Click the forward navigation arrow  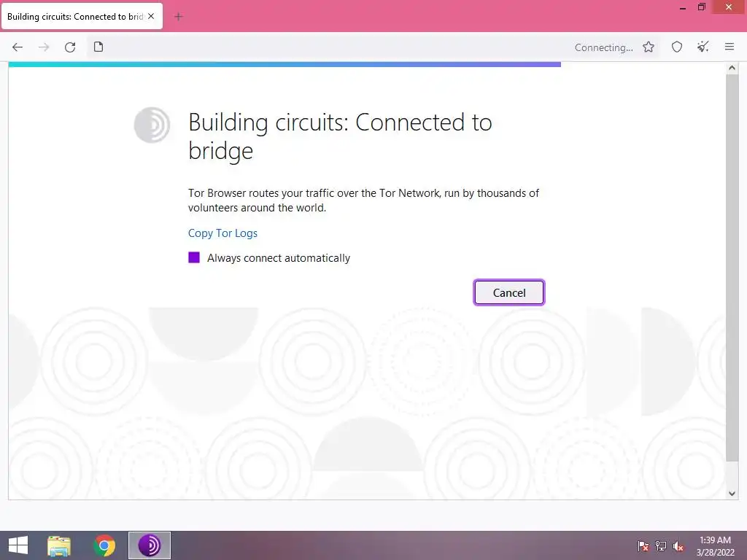tap(44, 47)
